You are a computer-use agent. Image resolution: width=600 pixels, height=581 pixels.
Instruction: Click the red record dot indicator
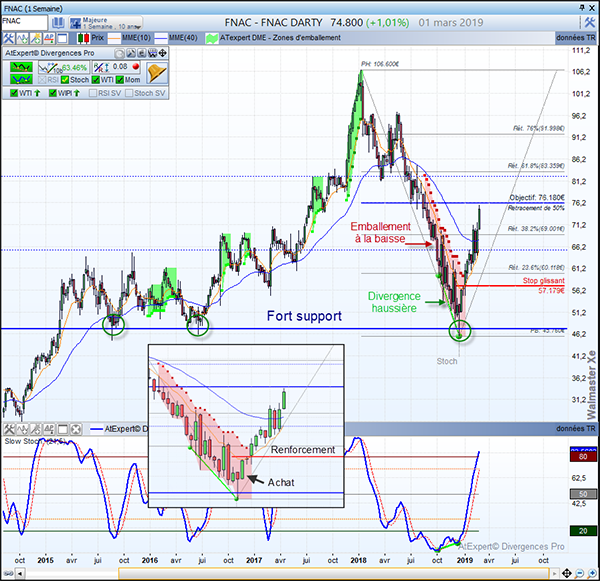point(135,66)
